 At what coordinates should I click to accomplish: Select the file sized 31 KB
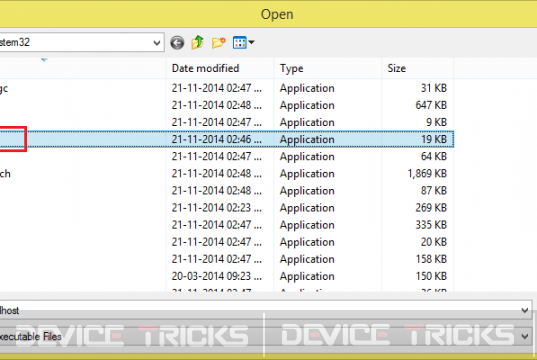coord(227,88)
